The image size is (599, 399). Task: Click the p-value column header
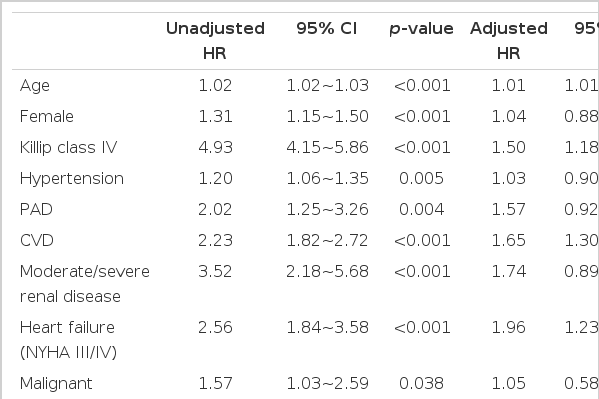pyautogui.click(x=421, y=29)
